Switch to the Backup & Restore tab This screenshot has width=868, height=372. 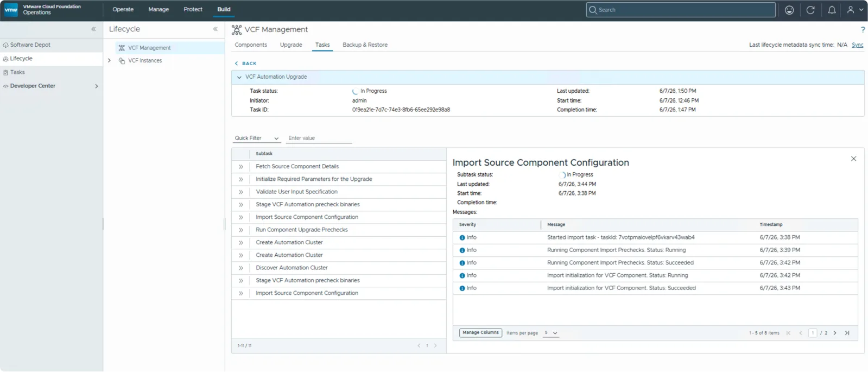click(365, 45)
